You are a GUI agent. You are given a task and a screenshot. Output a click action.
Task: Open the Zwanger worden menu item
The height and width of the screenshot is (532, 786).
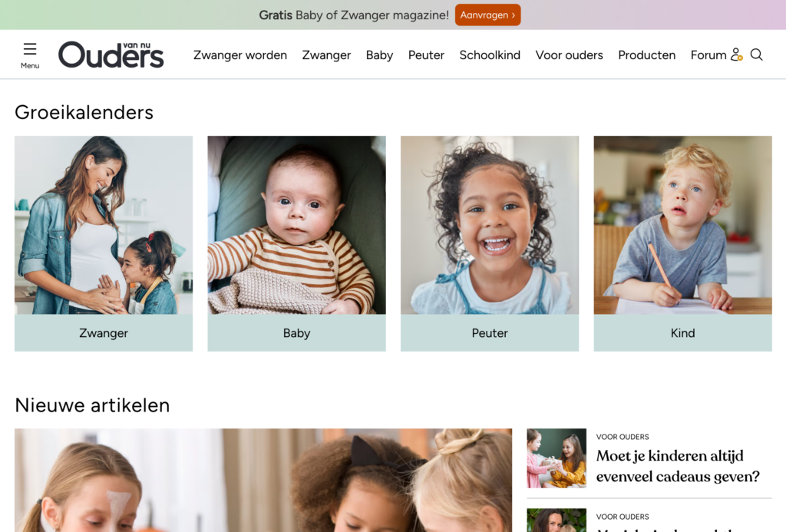click(240, 55)
